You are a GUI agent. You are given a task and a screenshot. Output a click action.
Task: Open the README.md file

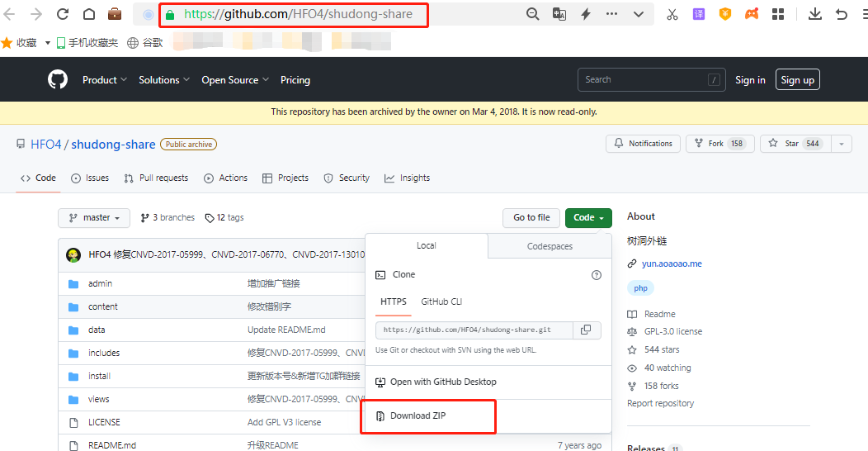click(x=112, y=445)
